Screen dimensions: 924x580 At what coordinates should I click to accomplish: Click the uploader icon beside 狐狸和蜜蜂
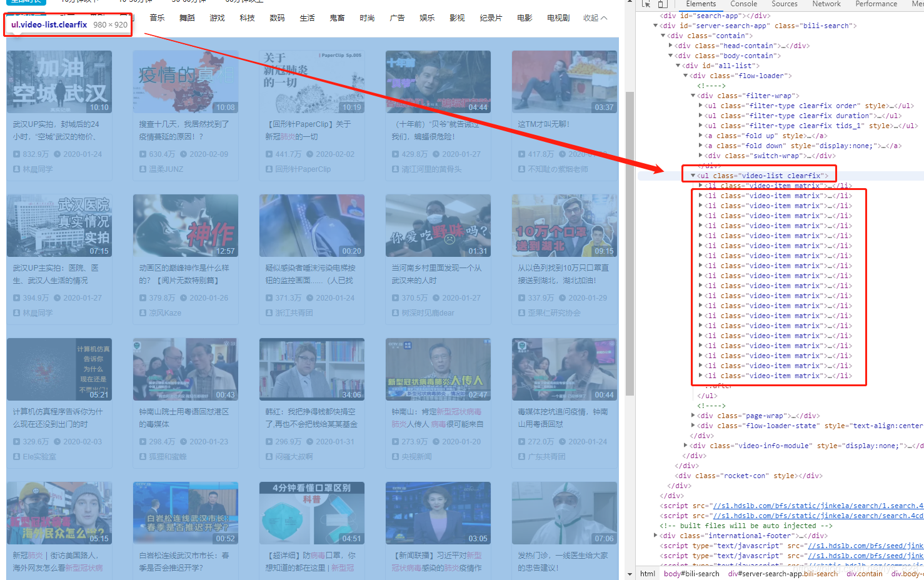point(143,457)
